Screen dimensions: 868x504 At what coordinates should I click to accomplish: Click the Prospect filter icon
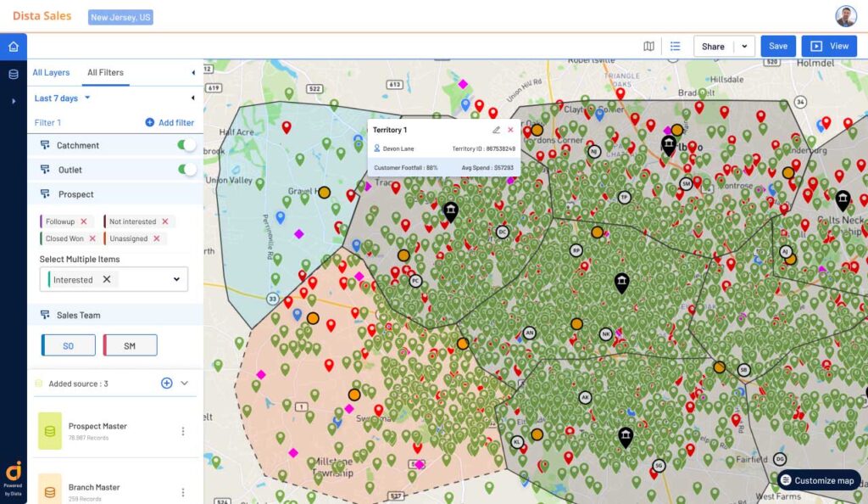tap(45, 193)
